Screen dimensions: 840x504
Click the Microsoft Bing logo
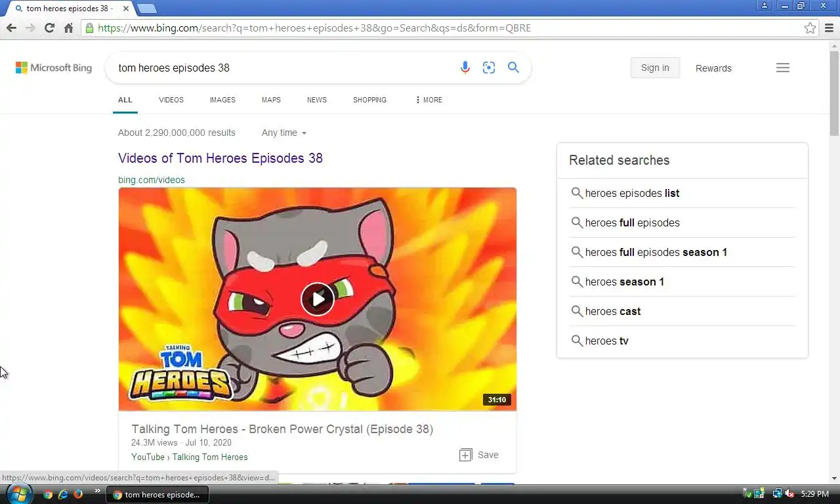pos(54,68)
